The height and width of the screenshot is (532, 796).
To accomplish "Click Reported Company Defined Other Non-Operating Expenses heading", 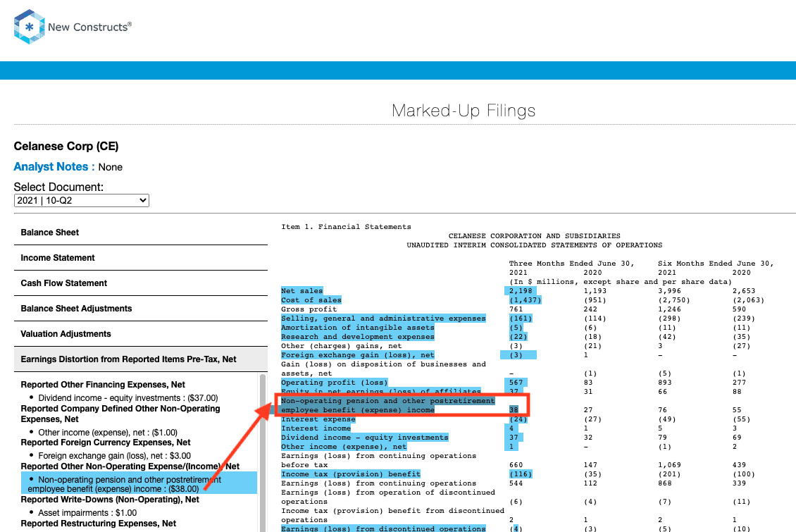I will tap(120, 414).
